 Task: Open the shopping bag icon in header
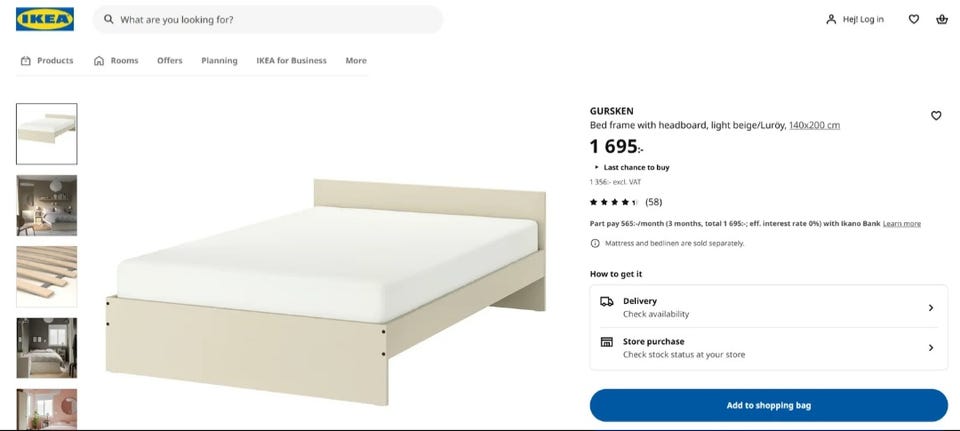(942, 19)
